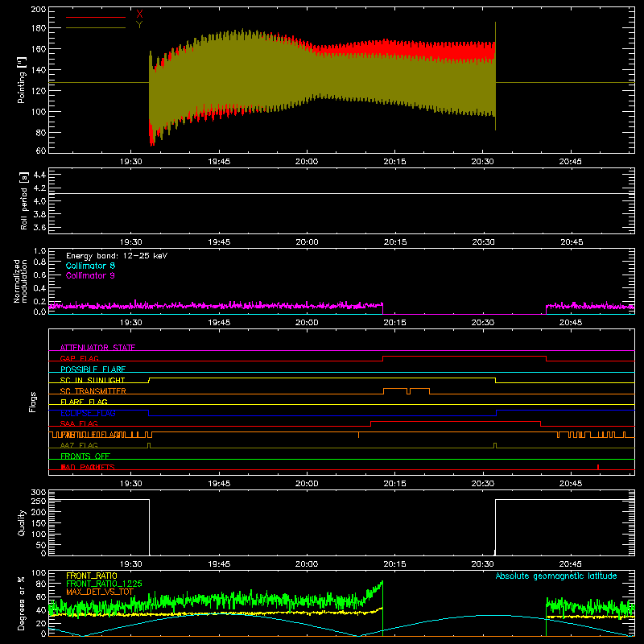Click the cyan 'Collimator 8' legend entry

[x=90, y=266]
